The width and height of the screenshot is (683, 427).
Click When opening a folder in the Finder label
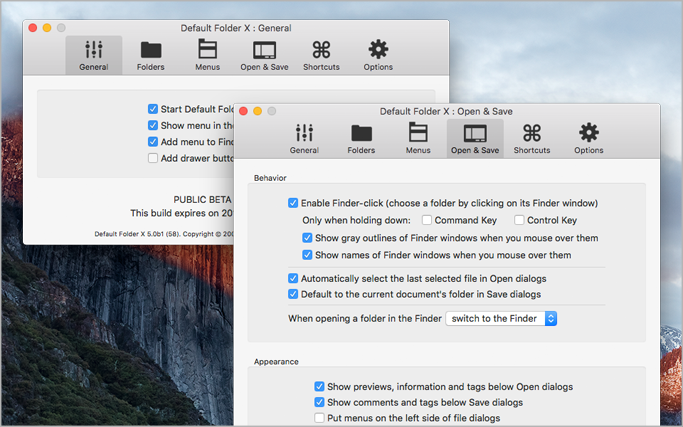point(365,319)
